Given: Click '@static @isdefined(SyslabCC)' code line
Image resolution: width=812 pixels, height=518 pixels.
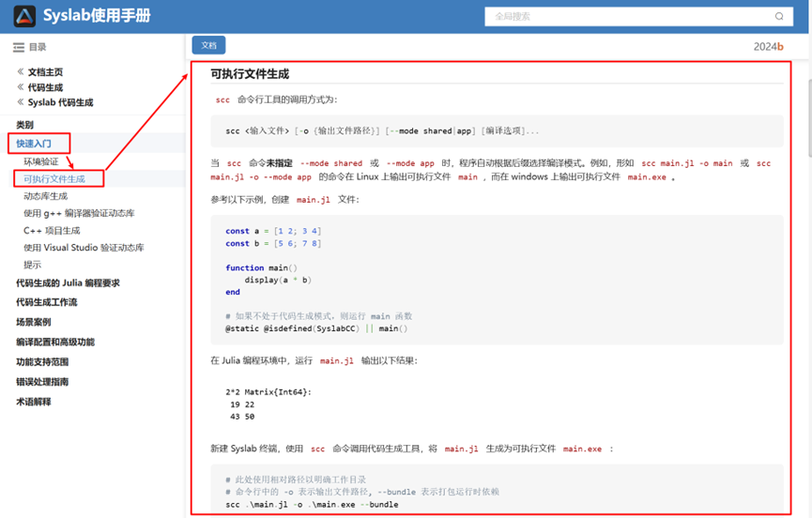Looking at the screenshot, I should [x=316, y=328].
